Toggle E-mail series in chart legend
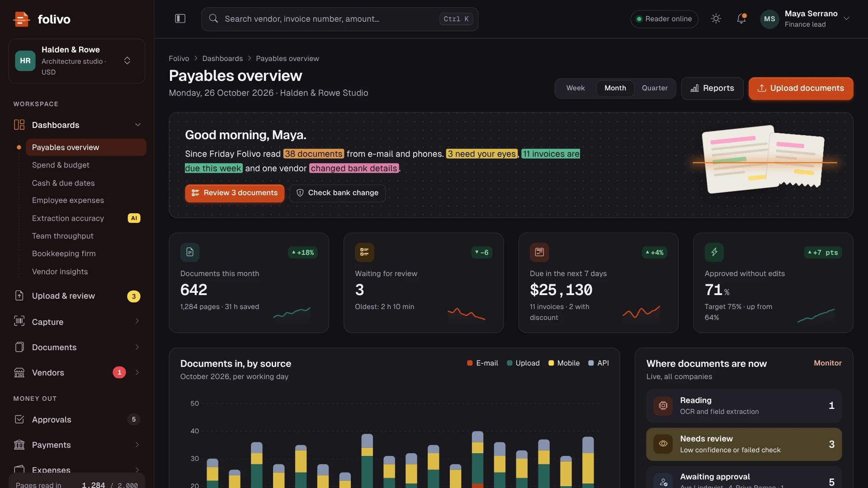Screen dimensions: 868x488 pos(482,363)
